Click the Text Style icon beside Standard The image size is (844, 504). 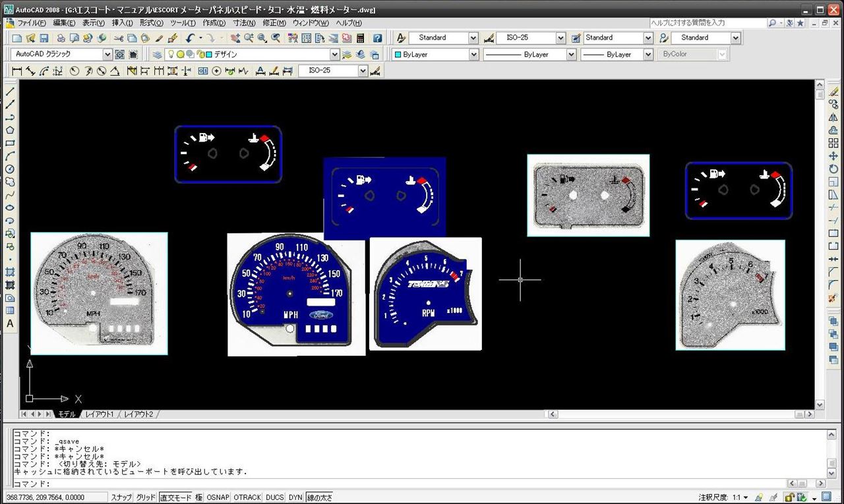[x=400, y=38]
